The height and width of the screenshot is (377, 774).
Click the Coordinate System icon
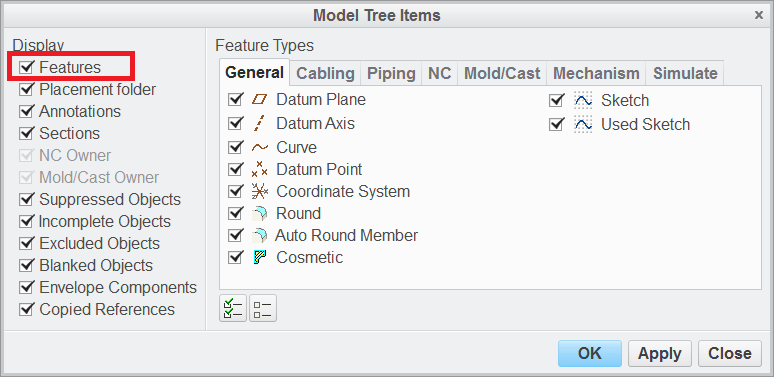[259, 191]
